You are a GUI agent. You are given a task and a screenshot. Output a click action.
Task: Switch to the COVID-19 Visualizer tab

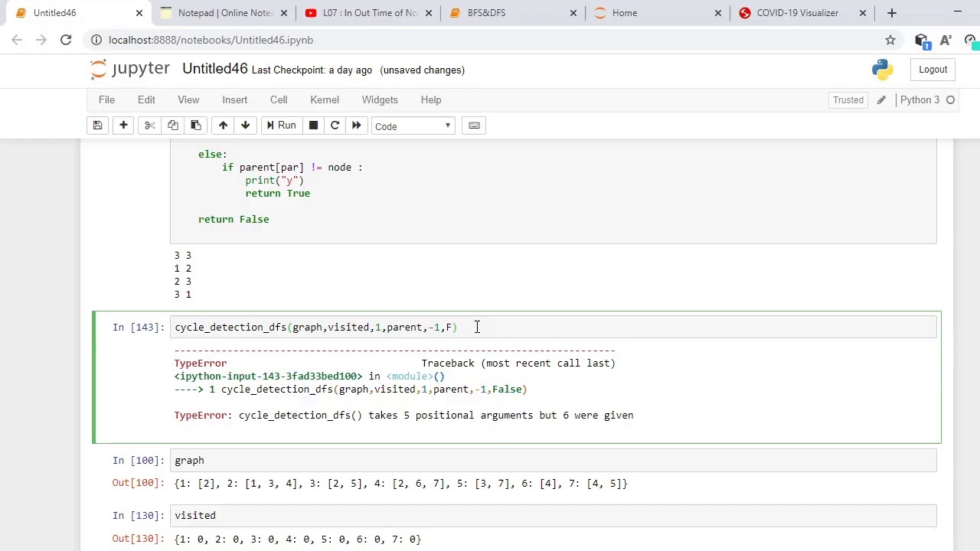pos(802,13)
